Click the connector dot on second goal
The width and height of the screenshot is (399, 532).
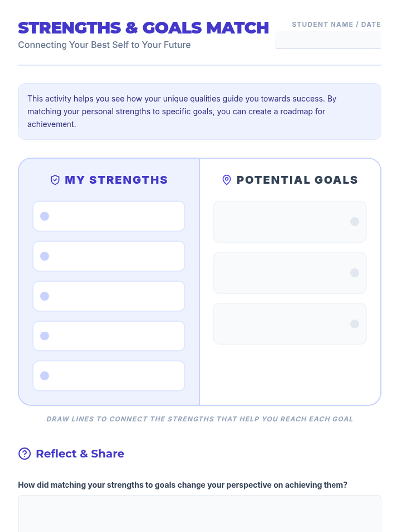click(x=355, y=273)
